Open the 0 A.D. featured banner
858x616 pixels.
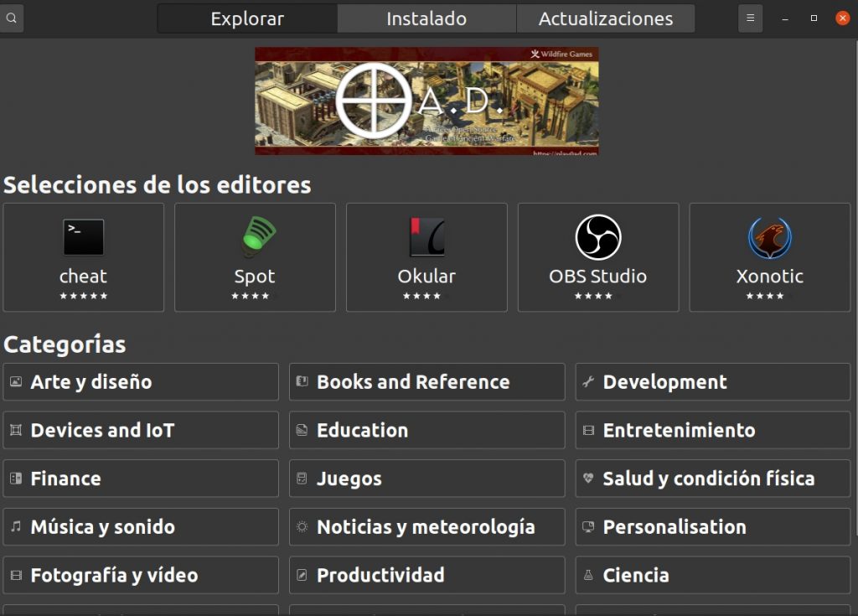click(427, 101)
